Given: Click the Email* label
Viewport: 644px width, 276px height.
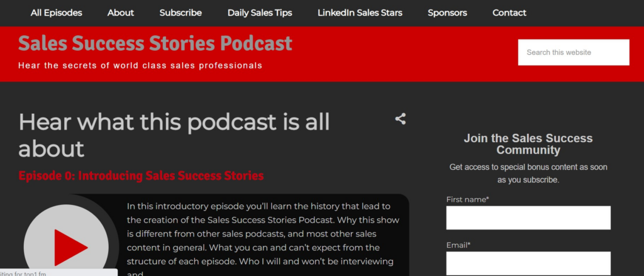Looking at the screenshot, I should (458, 245).
